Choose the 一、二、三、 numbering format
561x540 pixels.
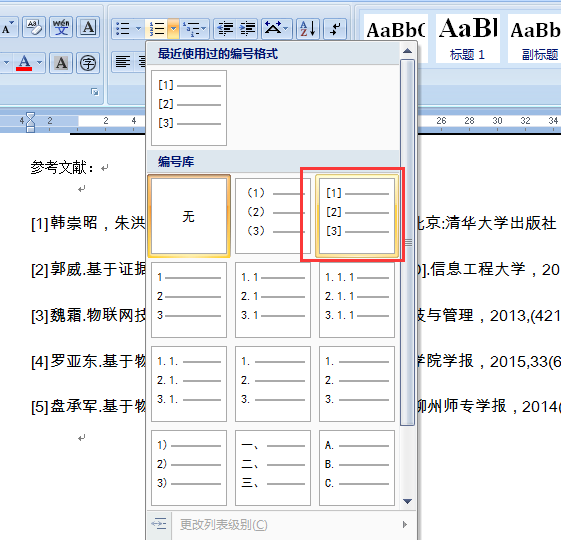tap(273, 468)
